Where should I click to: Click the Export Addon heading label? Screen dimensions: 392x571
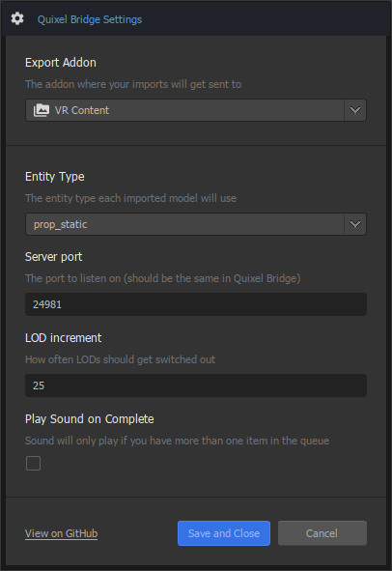pos(61,63)
